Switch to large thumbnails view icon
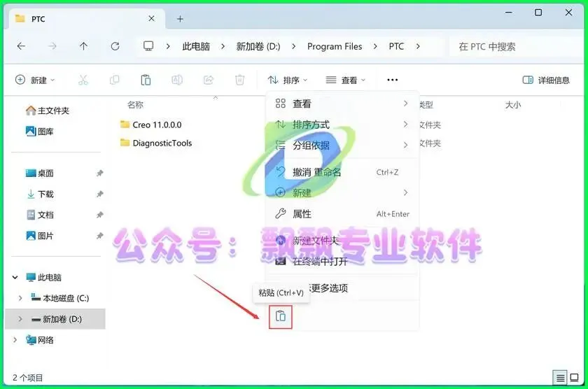 (x=574, y=378)
